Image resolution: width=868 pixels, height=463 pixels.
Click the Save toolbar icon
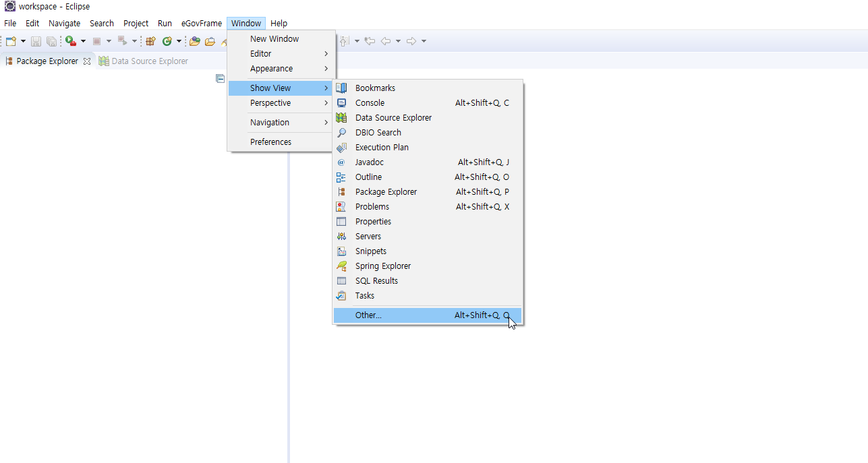pos(36,41)
